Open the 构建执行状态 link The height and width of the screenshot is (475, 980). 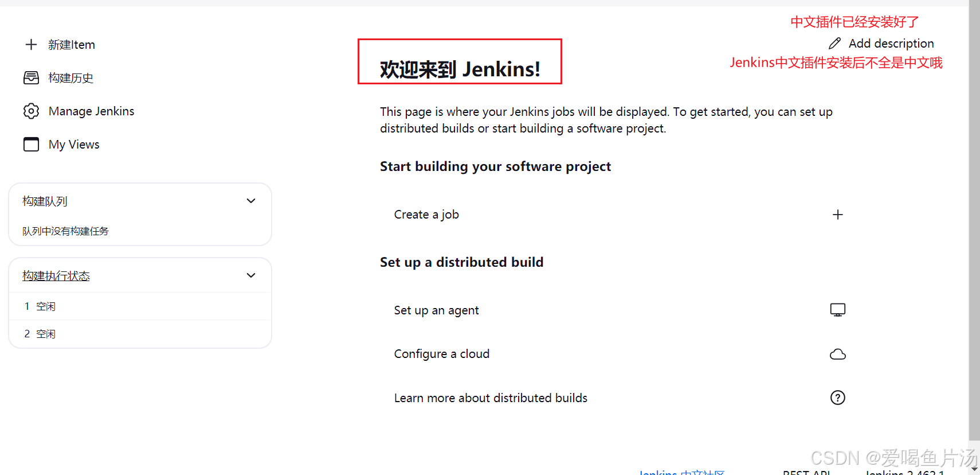click(x=56, y=276)
